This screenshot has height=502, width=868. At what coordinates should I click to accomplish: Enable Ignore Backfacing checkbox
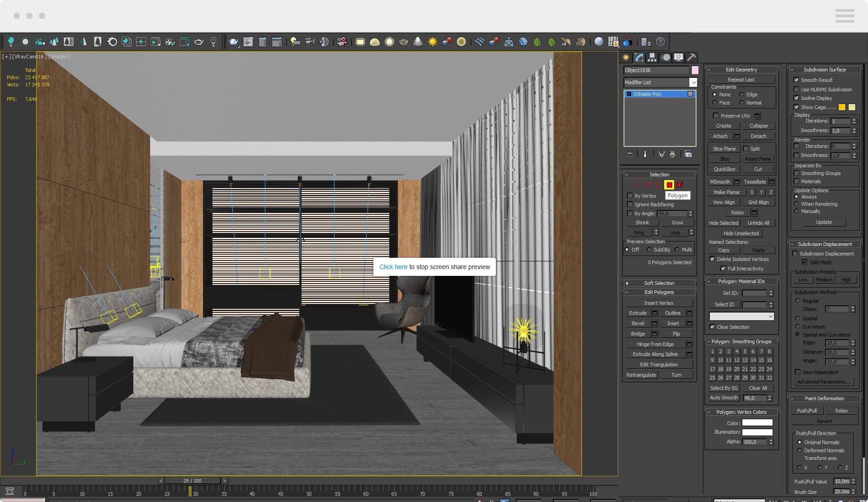click(630, 204)
